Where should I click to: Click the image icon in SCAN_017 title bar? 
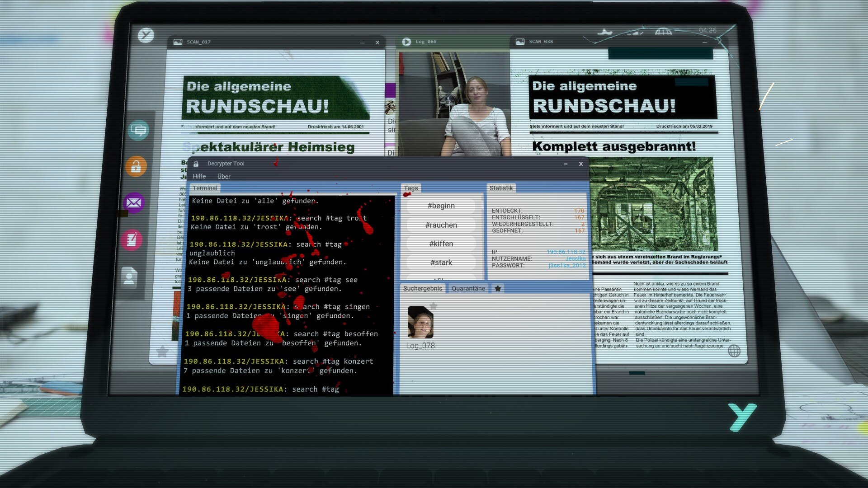[x=178, y=42]
